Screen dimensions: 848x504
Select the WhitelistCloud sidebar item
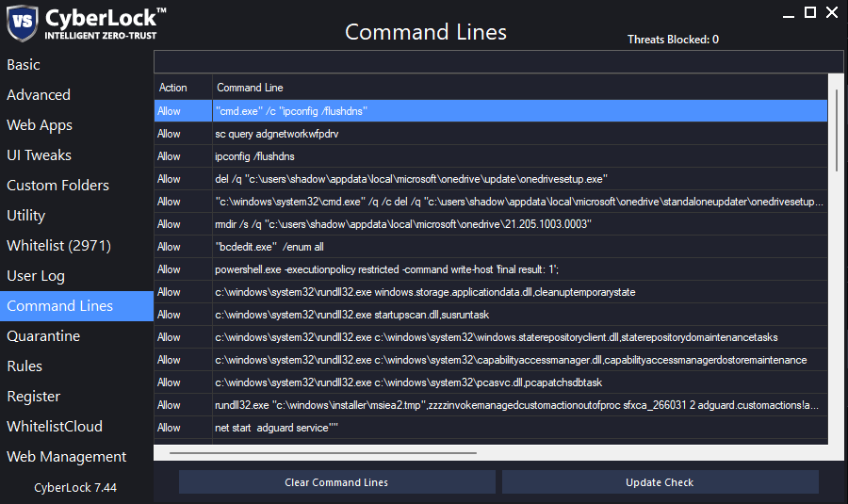point(55,427)
